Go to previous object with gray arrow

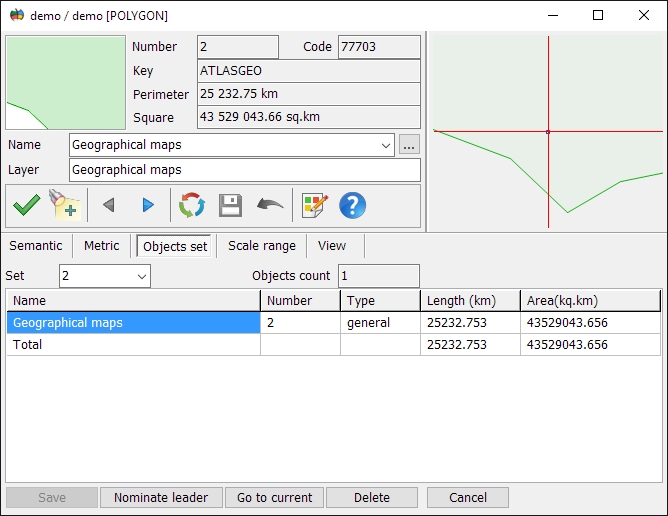[109, 205]
